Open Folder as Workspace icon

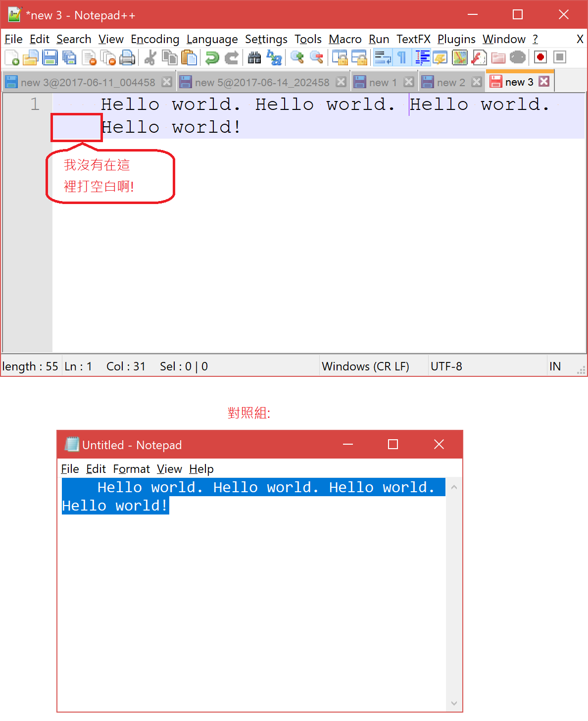pyautogui.click(x=498, y=58)
